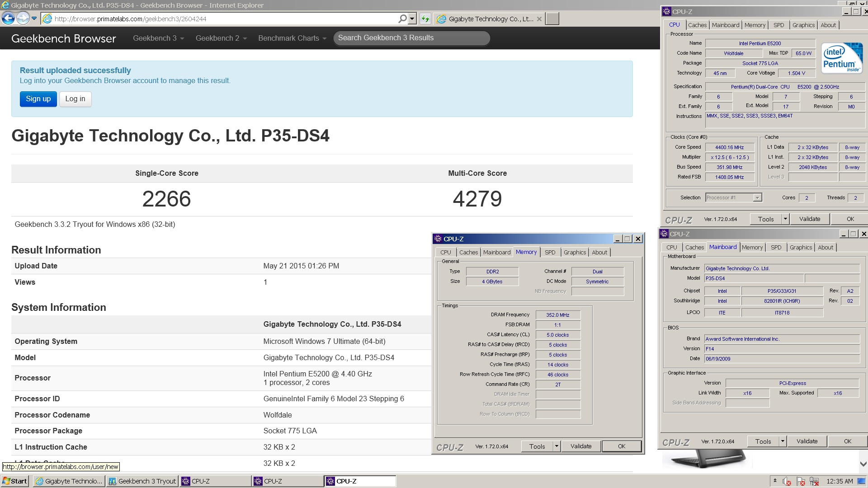Open About tab in top CPU-Z window

[828, 25]
